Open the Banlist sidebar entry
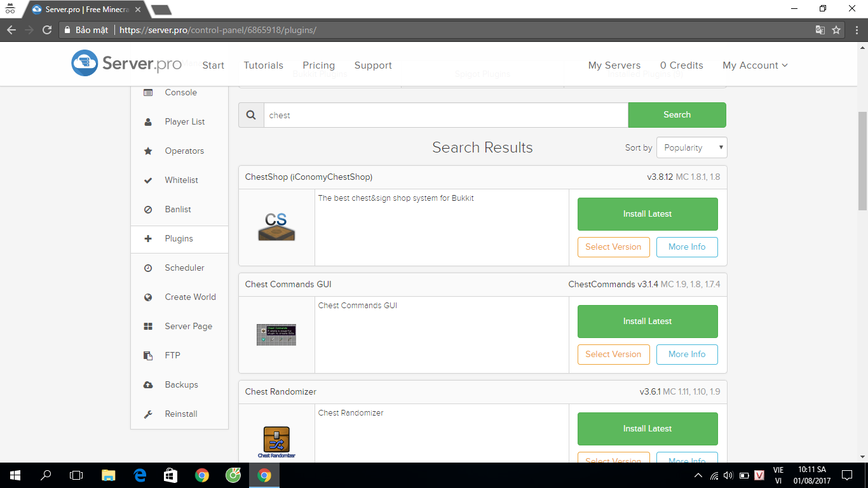 (179, 210)
